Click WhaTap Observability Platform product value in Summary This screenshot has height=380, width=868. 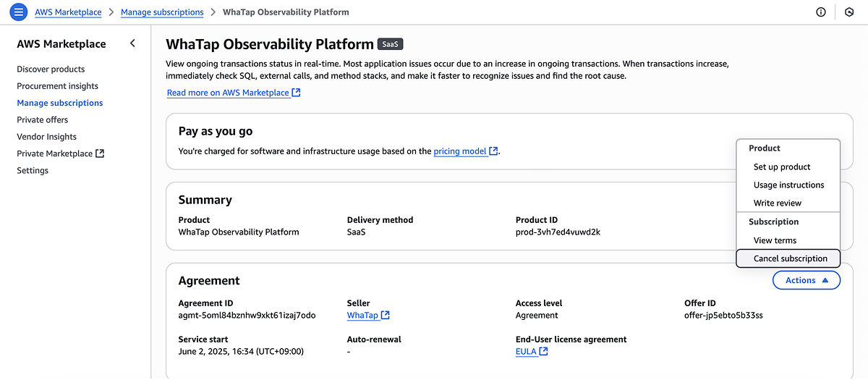tap(239, 232)
